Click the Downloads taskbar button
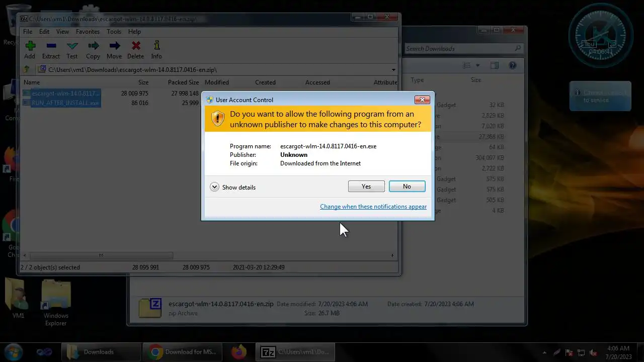Image resolution: width=644 pixels, height=362 pixels. tap(101, 352)
